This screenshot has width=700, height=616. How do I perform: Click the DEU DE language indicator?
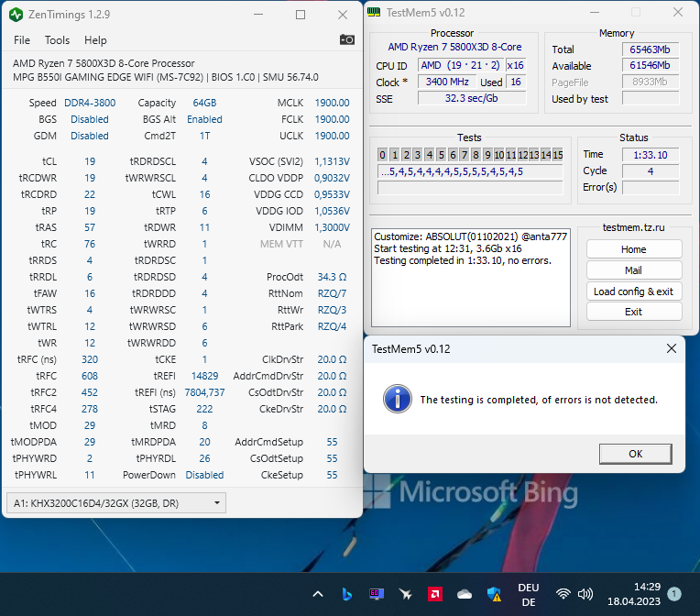(x=528, y=594)
